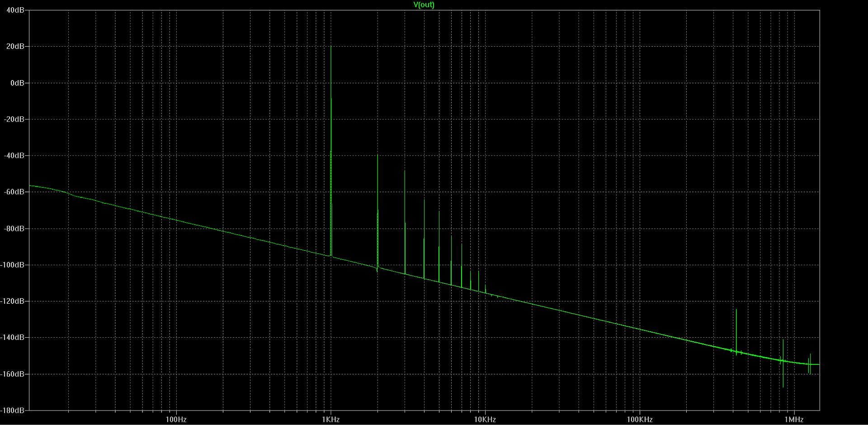Click the -120dB axis label

coord(12,301)
